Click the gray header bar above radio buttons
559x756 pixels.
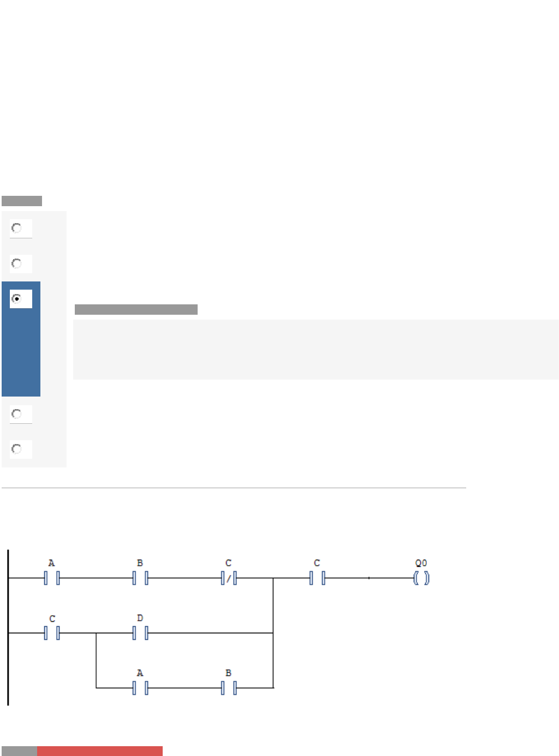coord(22,201)
